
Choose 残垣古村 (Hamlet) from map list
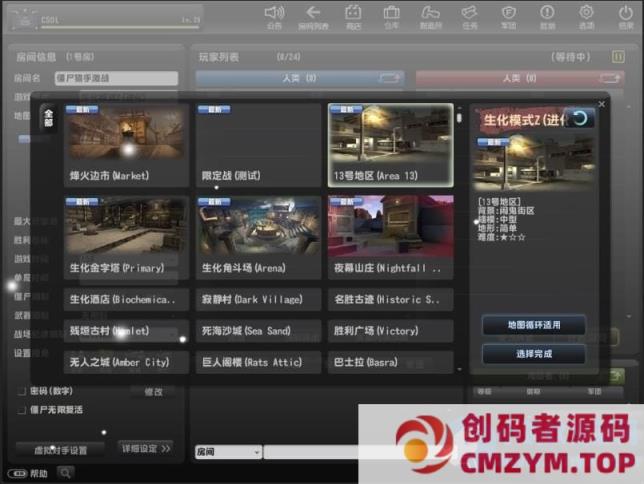[x=126, y=331]
